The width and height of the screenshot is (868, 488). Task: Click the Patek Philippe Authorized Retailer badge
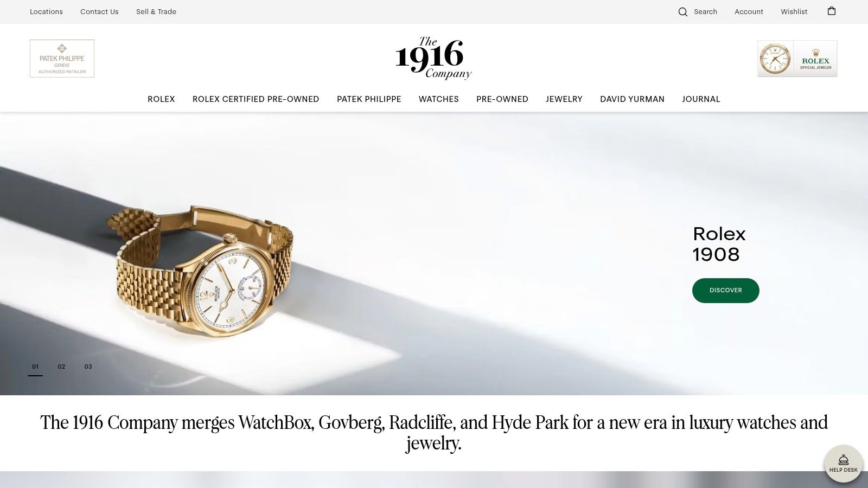pos(62,59)
